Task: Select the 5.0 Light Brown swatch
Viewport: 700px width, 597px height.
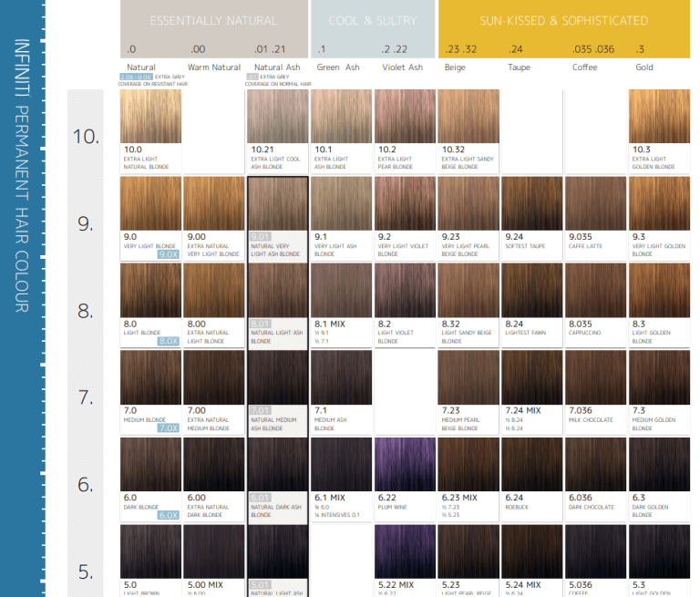Action: click(150, 551)
